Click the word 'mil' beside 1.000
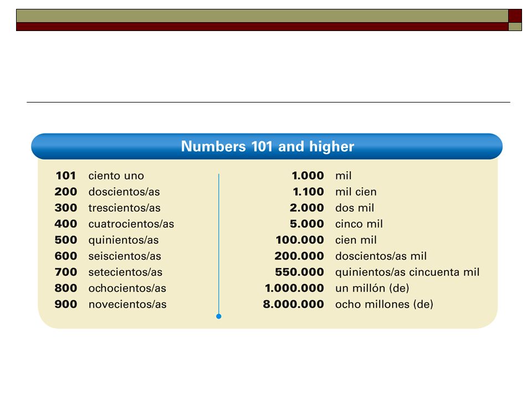This screenshot has height=399, width=532. coord(344,176)
